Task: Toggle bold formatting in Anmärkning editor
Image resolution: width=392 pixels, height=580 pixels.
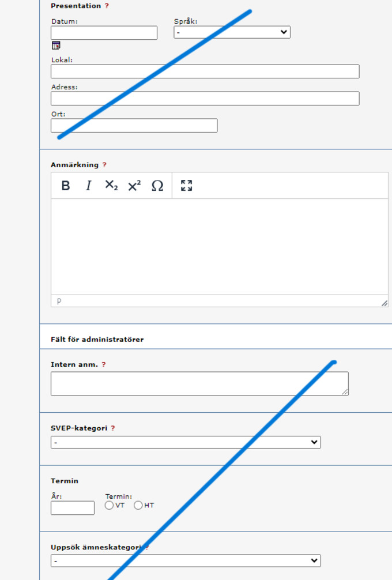Action: 66,186
